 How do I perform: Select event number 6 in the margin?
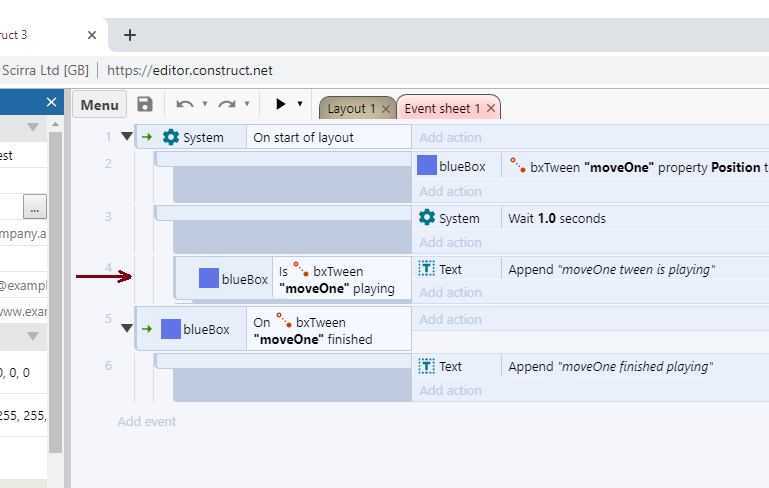(108, 365)
